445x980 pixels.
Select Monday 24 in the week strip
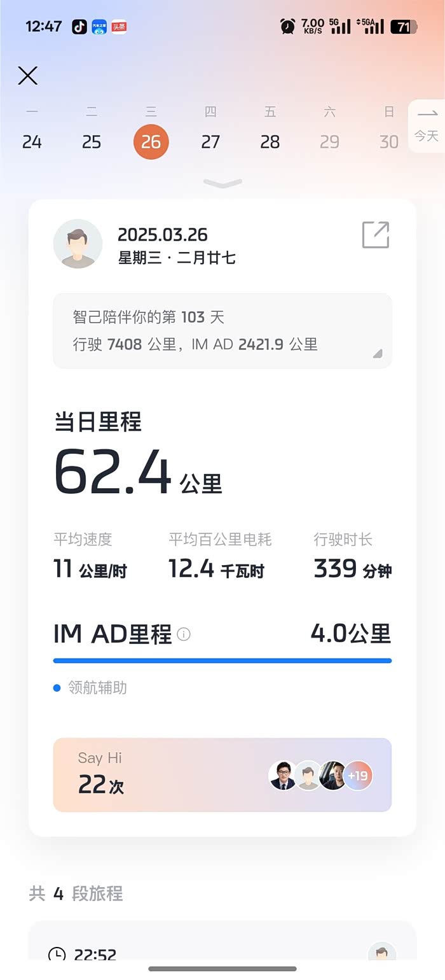(x=32, y=141)
